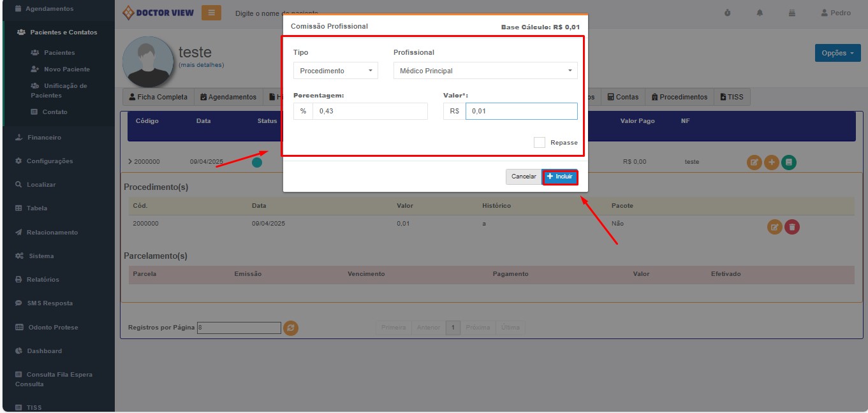Open the stopwatch icon in the header
Screen dimensions: 868x413
pos(728,13)
